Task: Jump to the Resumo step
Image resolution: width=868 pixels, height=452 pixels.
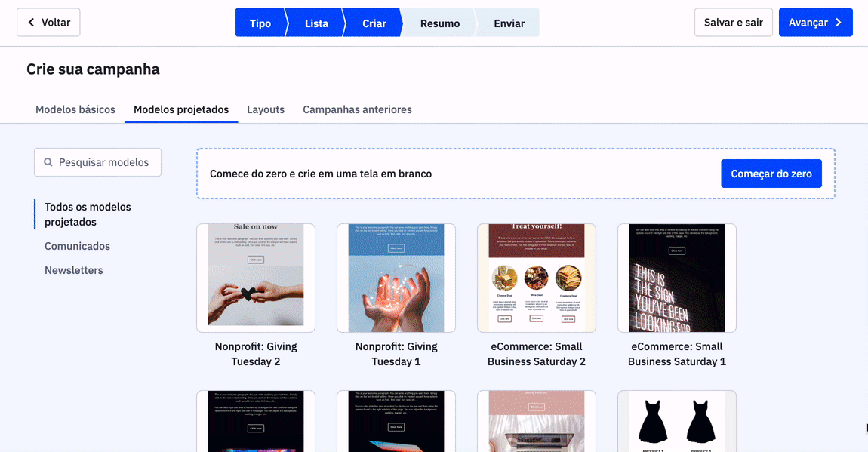Action: pyautogui.click(x=439, y=23)
